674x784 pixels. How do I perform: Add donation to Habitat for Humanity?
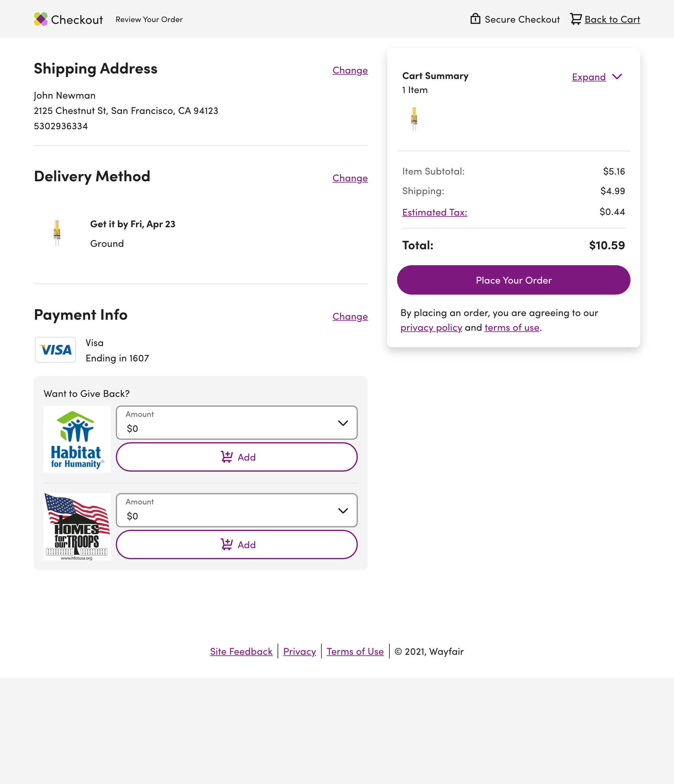(237, 457)
